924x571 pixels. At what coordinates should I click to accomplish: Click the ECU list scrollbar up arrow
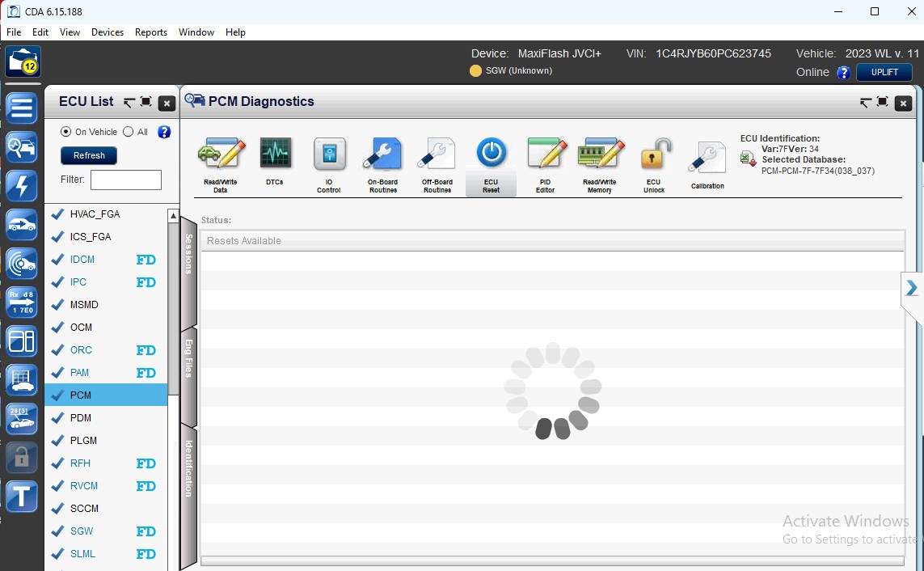pos(173,216)
